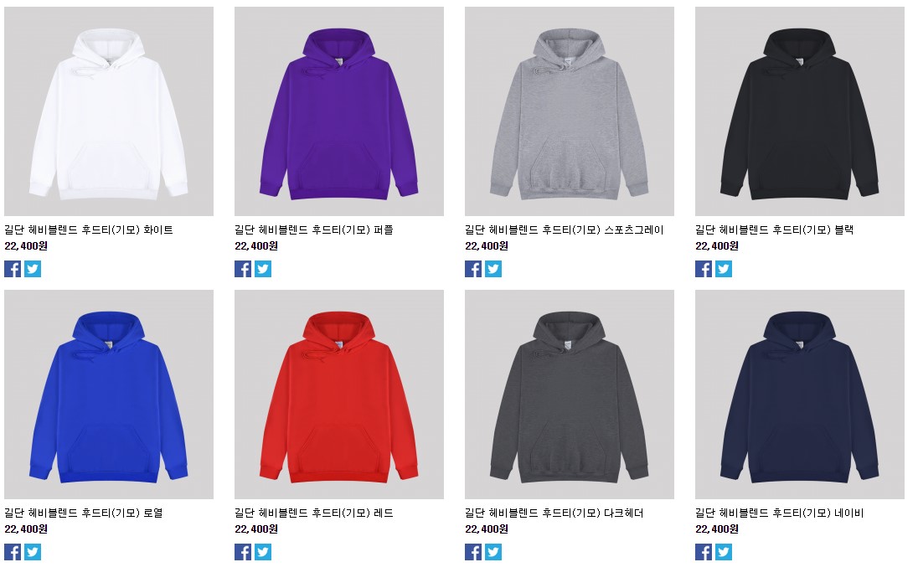
Task: Click product title ending in 로열
Action: 84,513
